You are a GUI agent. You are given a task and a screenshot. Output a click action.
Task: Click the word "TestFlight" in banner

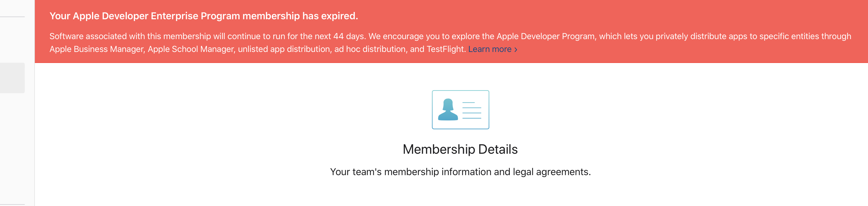pyautogui.click(x=446, y=49)
